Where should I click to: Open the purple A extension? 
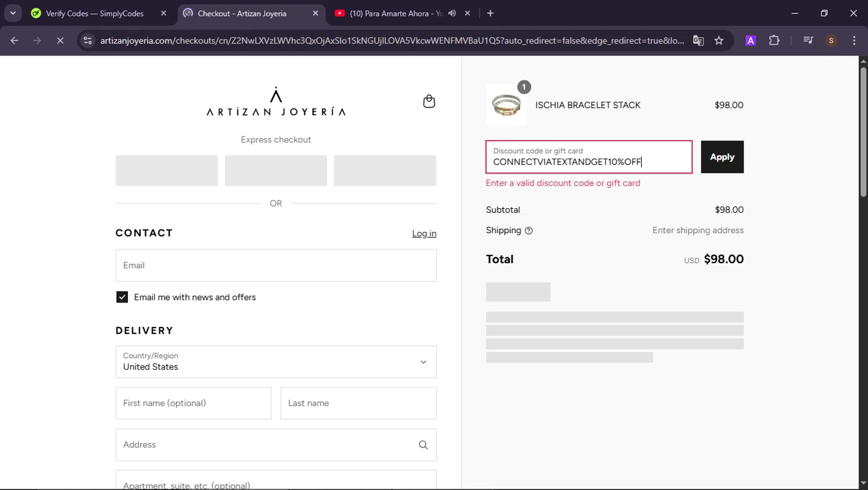751,40
